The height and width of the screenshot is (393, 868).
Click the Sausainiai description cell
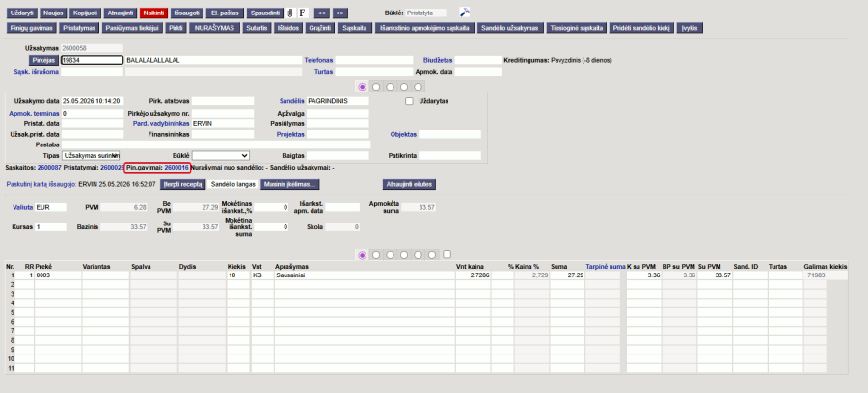point(365,275)
